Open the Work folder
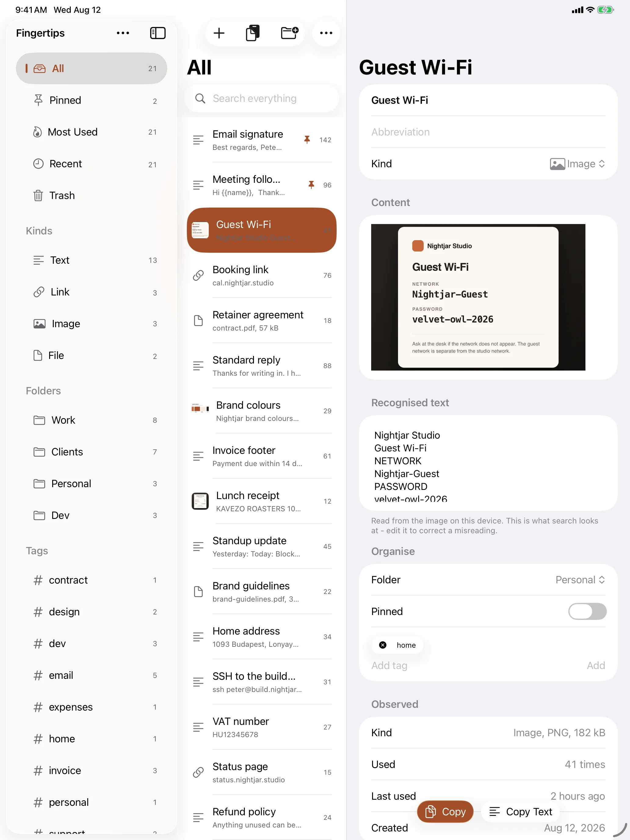Screen dimensions: 630x840 91,420
